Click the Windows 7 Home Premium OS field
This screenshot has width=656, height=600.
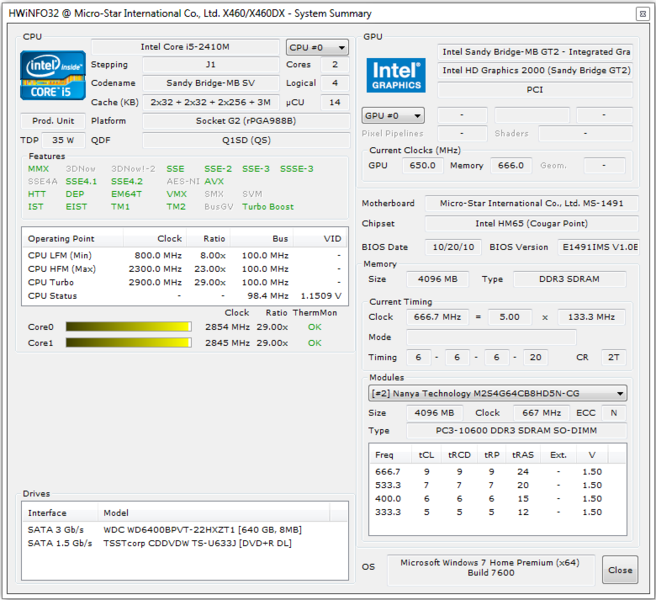coord(490,568)
